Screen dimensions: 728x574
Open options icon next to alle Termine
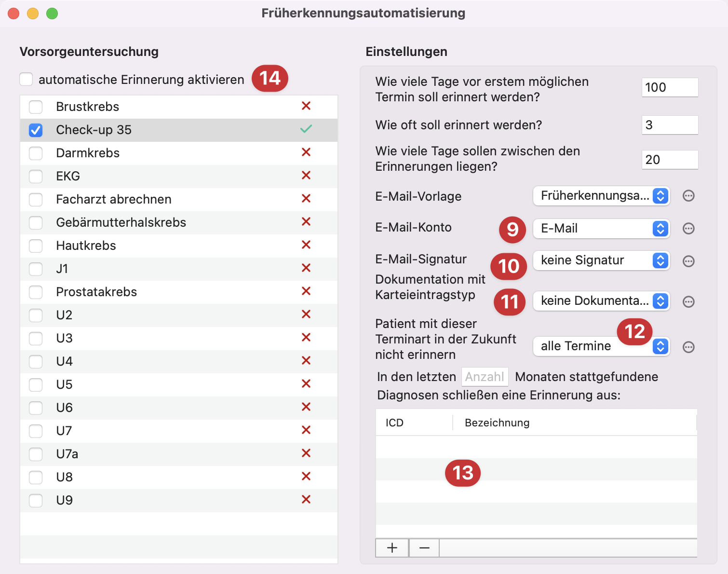coord(688,347)
